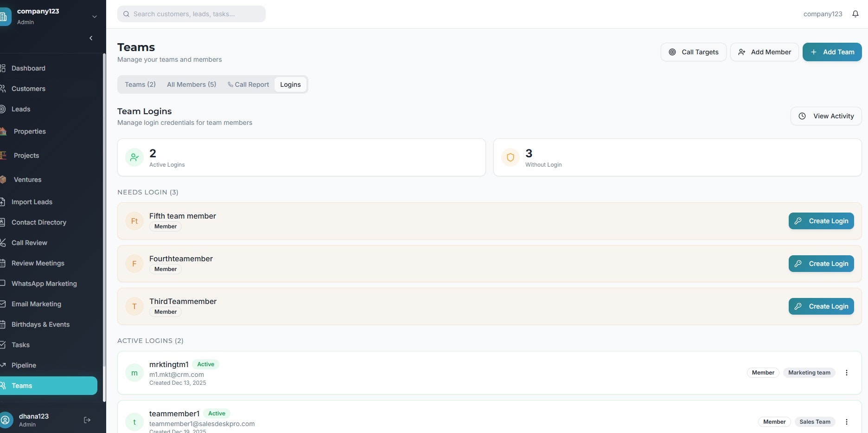868x433 pixels.
Task: Open Call Review from the sidebar
Action: (x=29, y=243)
